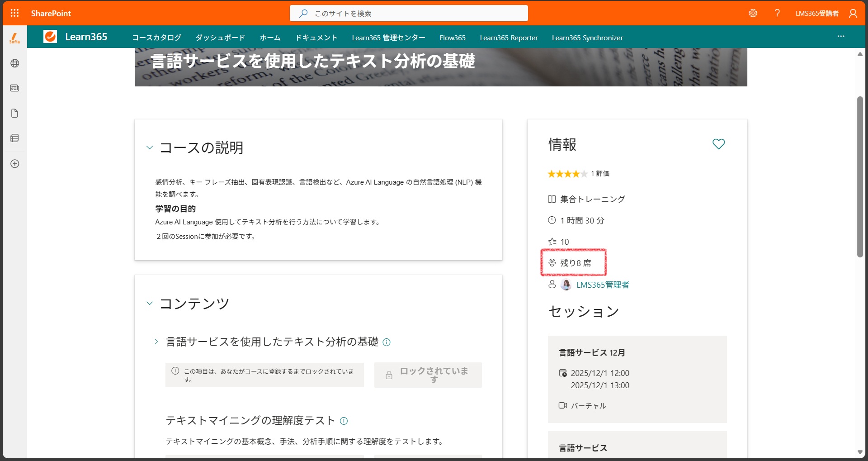Screen dimensions: 868x461
Task: Open the help question mark icon
Action: pos(777,13)
